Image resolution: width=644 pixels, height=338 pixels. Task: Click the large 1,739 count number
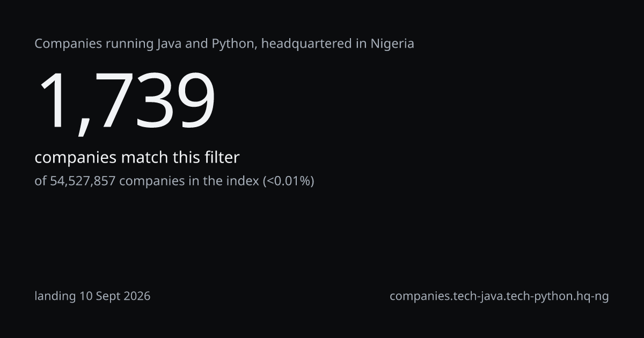(x=125, y=101)
